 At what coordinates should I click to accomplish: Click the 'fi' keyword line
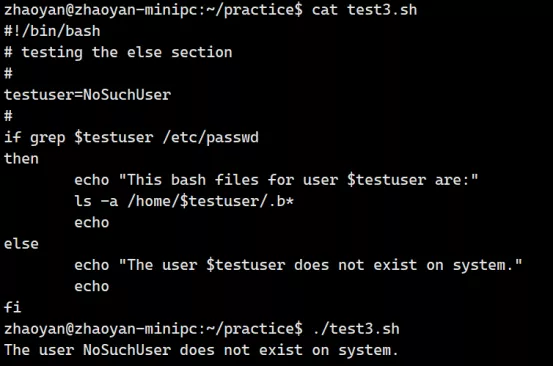click(13, 307)
